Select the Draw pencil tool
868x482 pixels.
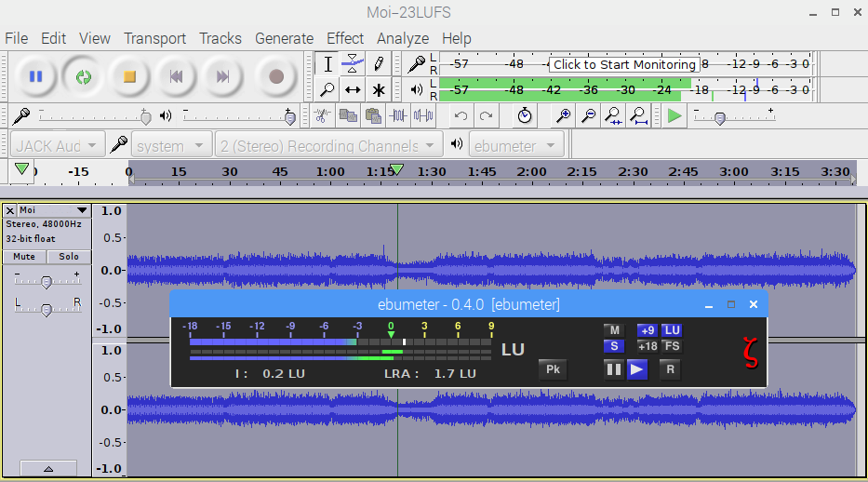tap(378, 64)
